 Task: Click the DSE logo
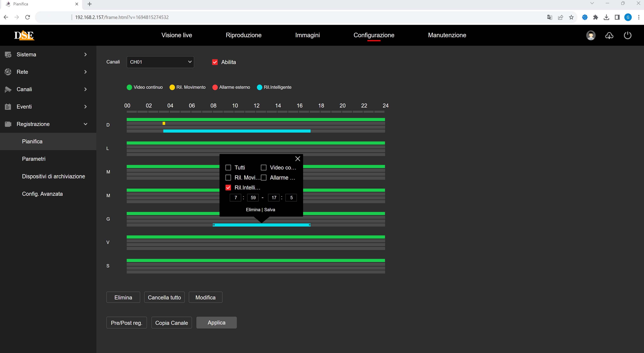tap(24, 35)
